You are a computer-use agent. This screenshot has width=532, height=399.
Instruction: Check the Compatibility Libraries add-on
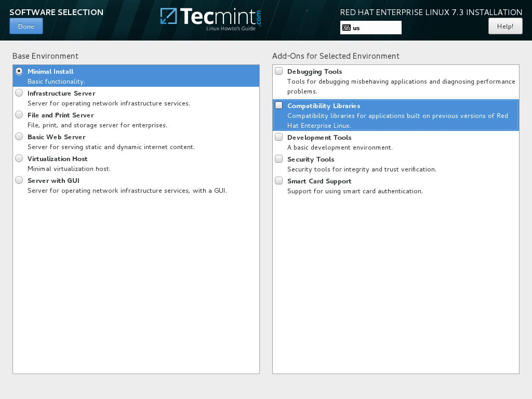tap(278, 105)
